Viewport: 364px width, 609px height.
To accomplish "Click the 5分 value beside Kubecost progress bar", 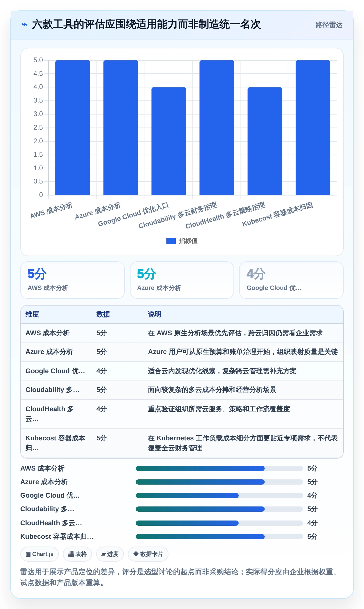I will click(x=312, y=537).
